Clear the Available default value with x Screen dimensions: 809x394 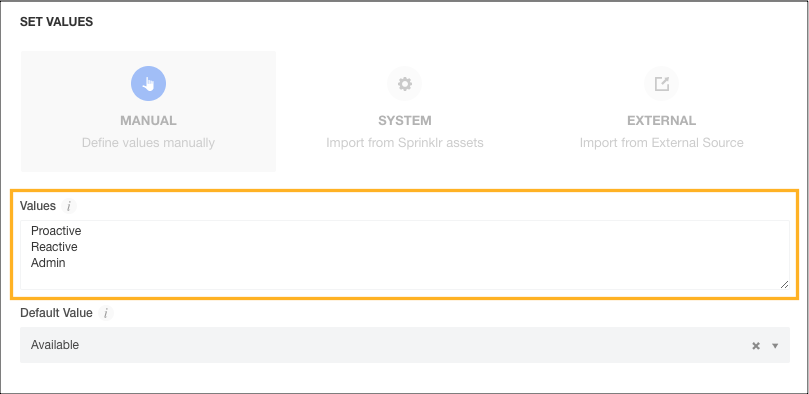point(756,346)
